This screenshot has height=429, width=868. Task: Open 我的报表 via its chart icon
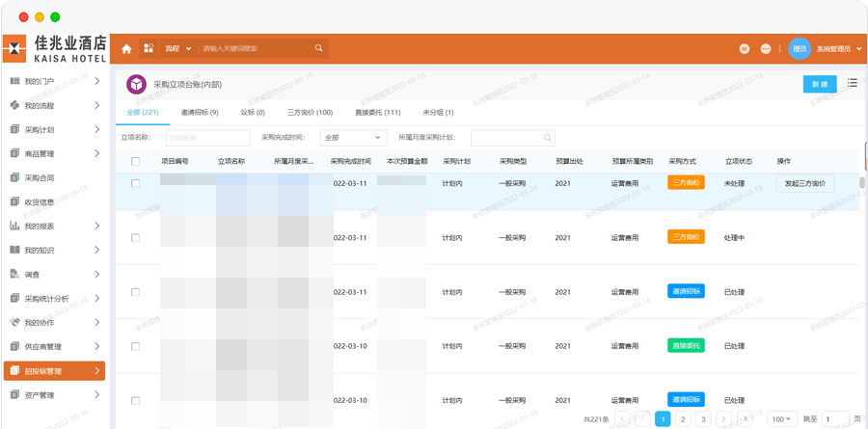(x=14, y=226)
